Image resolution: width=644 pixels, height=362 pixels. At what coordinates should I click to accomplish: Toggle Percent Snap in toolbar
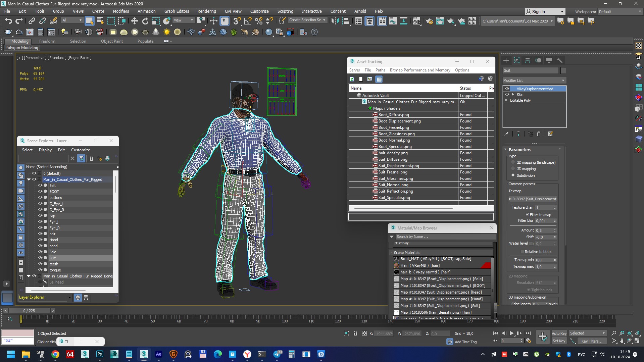pyautogui.click(x=259, y=21)
